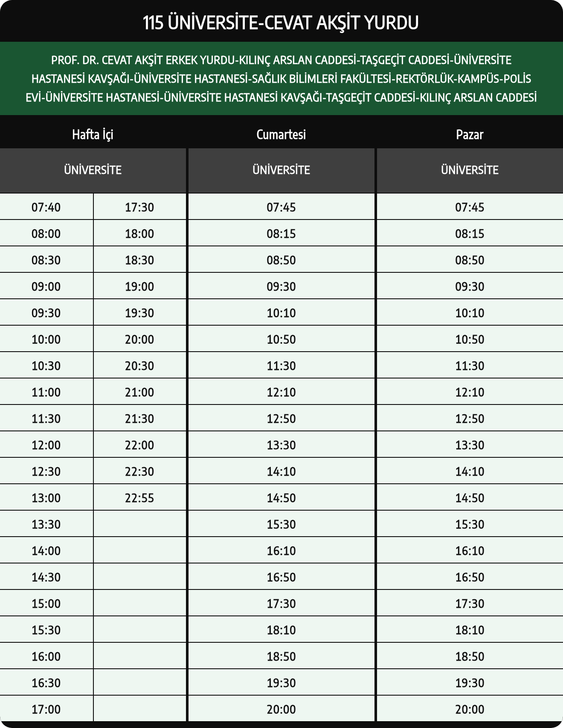Click the title 115 ÜNİVERSİTE-CEVAT AKŞİT YURDU

[281, 23]
